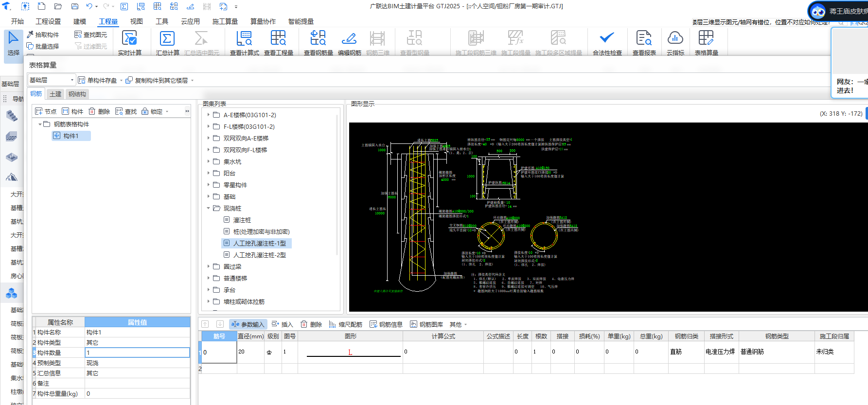Viewport: 868px width, 405px height.
Task: Click 查看计算式 icon
Action: pos(244,38)
